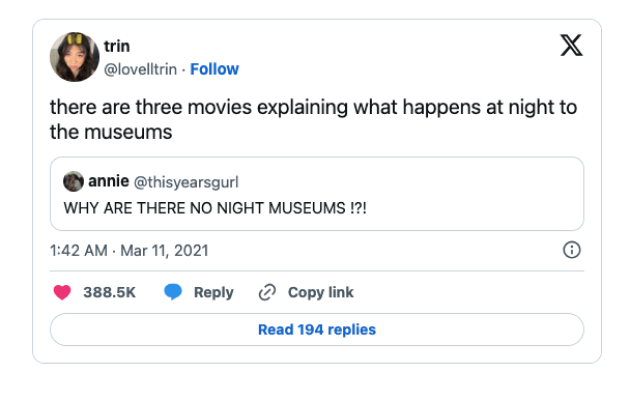Expand the Read 194 replies button
Image resolution: width=630 pixels, height=400 pixels.
316,329
